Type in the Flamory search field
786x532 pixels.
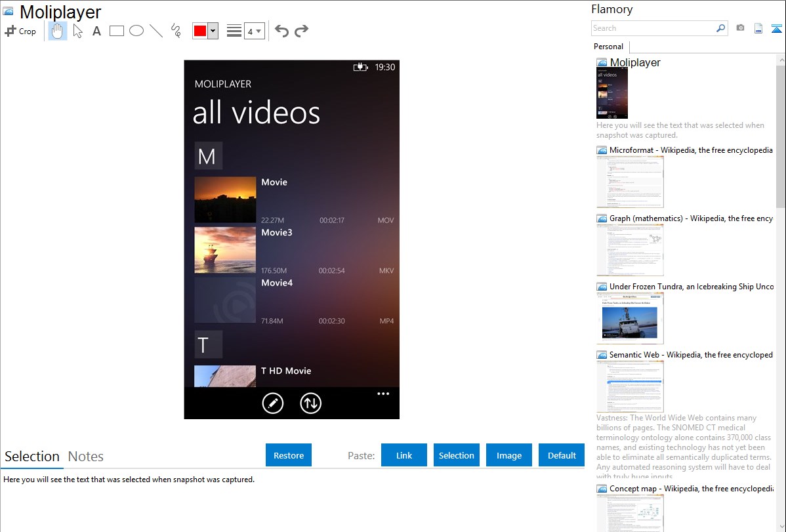[x=653, y=28]
